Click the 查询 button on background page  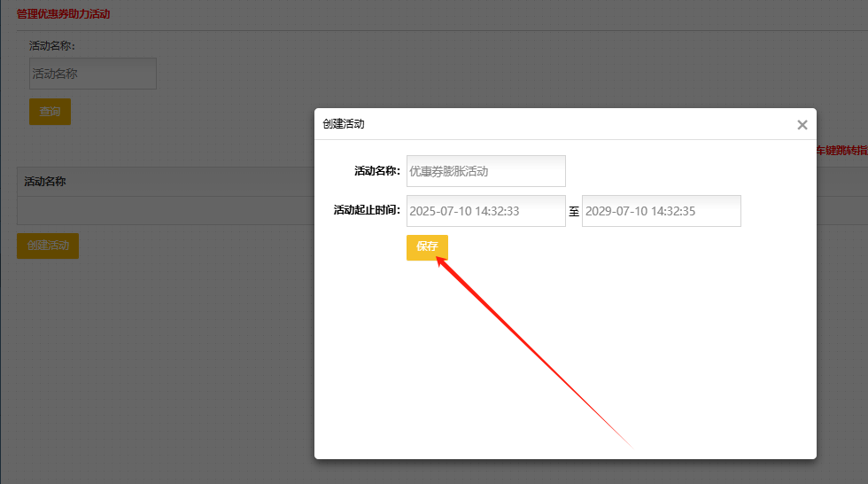(50, 112)
